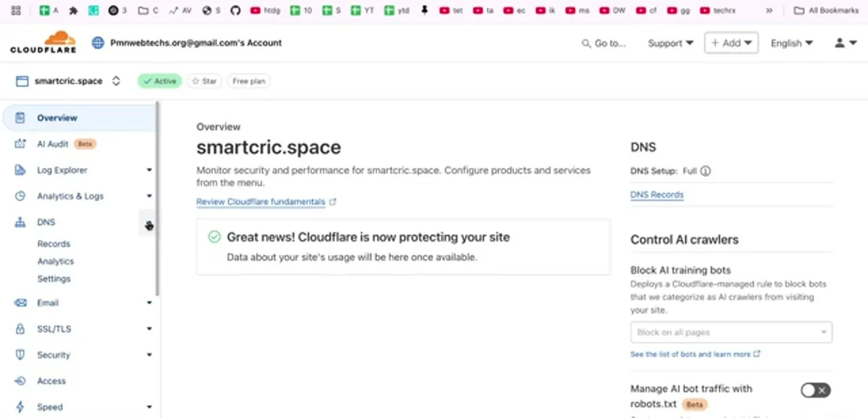Viewport: 868px width, 418px height.
Task: Select Records under DNS
Action: (54, 244)
